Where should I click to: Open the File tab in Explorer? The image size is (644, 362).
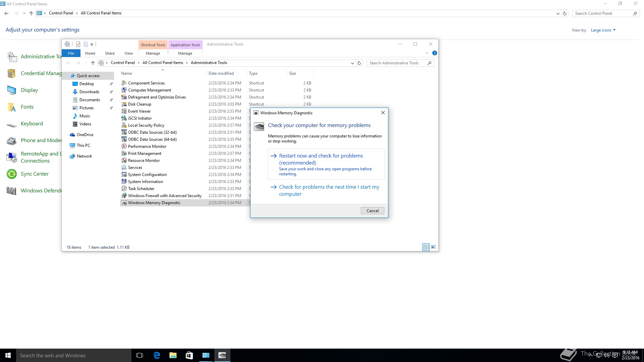pyautogui.click(x=71, y=53)
